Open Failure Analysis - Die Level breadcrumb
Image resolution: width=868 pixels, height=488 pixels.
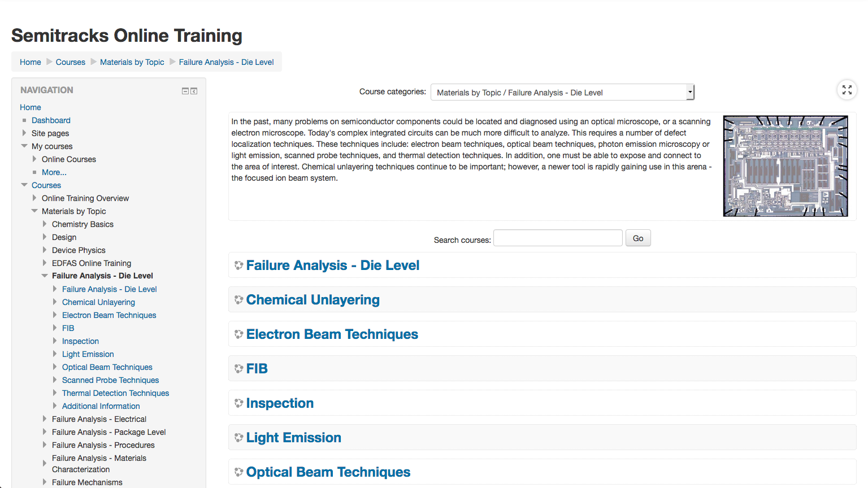(x=227, y=62)
